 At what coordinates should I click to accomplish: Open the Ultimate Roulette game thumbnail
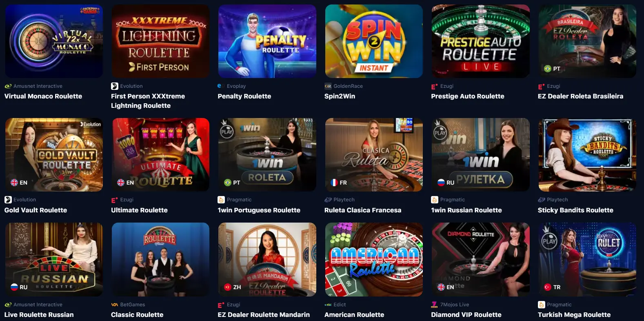(x=160, y=155)
